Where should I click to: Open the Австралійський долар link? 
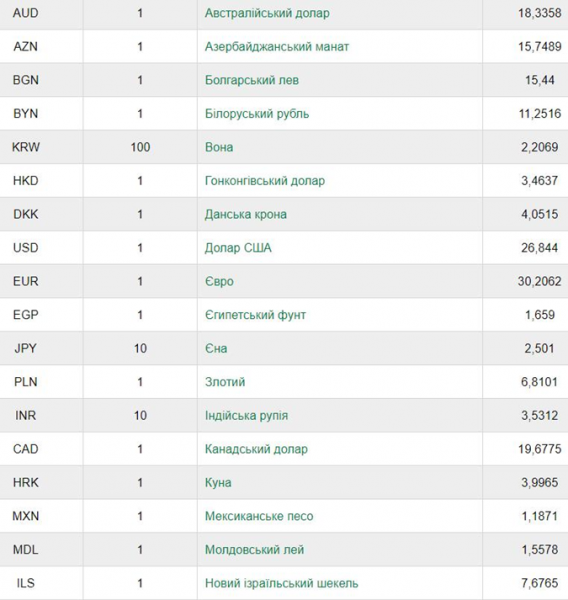[267, 13]
